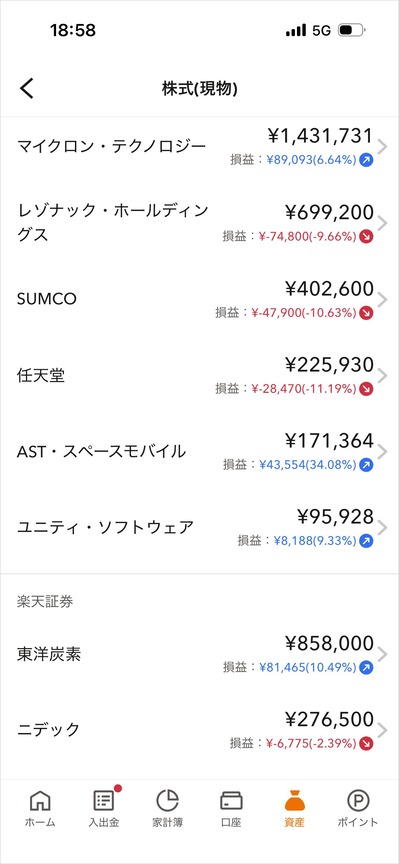Open ユニティ・ソフトウェア stock entry
The width and height of the screenshot is (399, 864).
(x=200, y=528)
